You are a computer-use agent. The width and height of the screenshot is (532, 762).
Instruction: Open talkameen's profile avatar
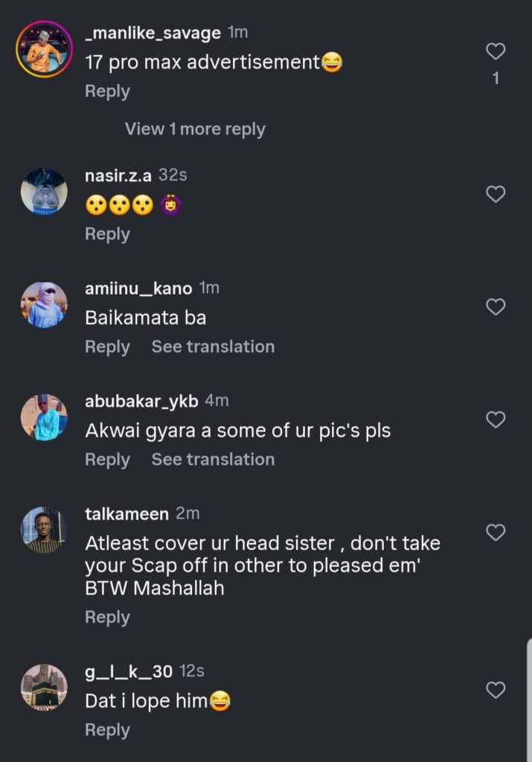44,530
